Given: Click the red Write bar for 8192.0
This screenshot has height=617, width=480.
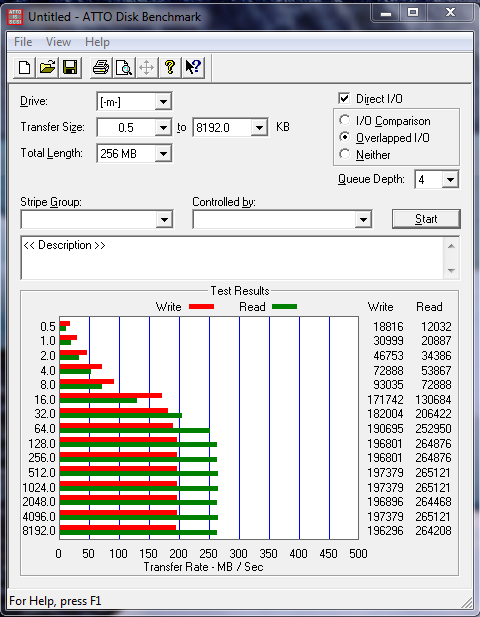Looking at the screenshot, I should [118, 528].
